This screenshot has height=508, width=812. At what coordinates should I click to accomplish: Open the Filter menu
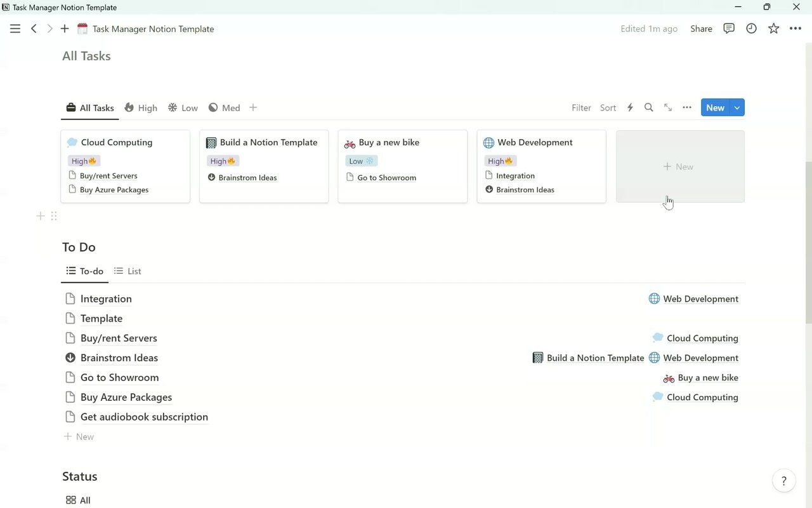[580, 107]
